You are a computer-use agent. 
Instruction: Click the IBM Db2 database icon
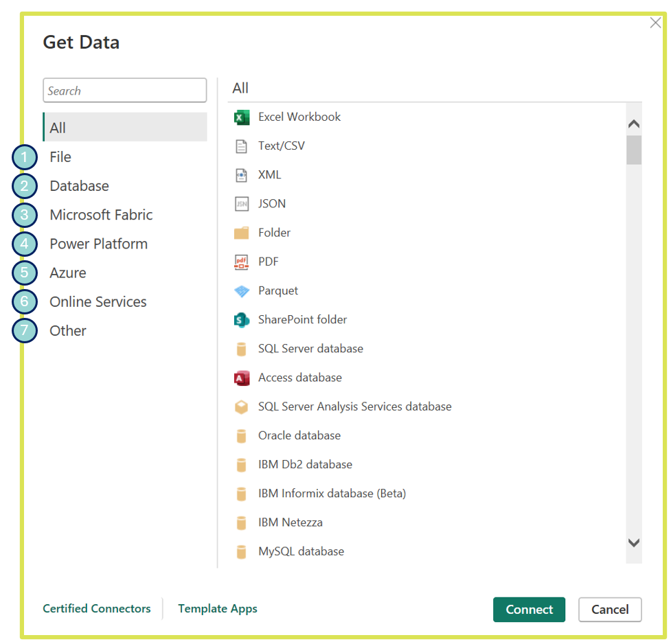pos(241,465)
